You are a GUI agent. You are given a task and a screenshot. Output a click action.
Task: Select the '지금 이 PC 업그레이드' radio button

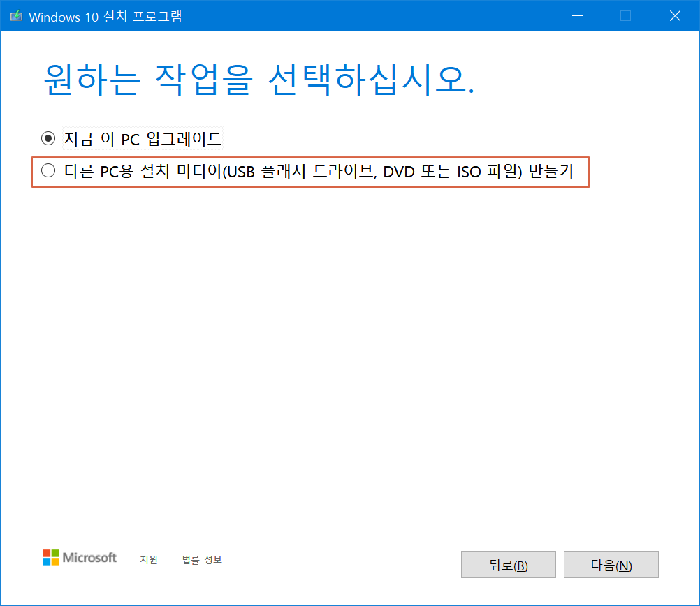[x=48, y=138]
